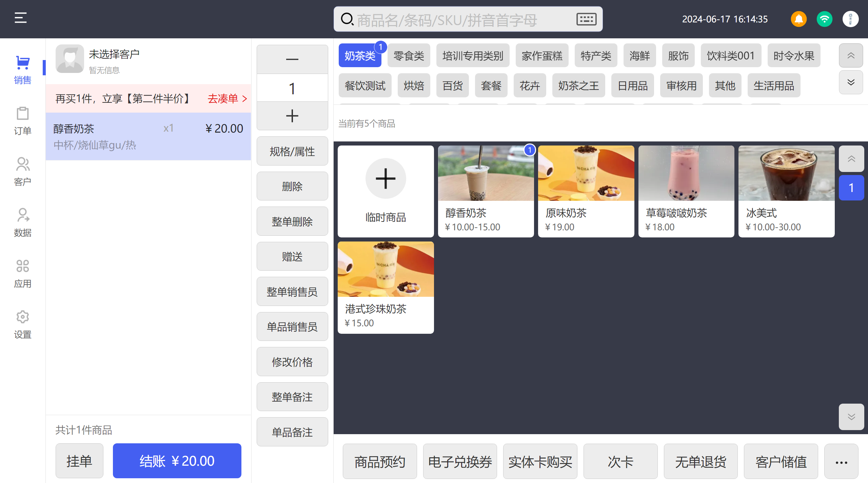Image resolution: width=868 pixels, height=483 pixels.
Task: Select 套餐 category tab
Action: [x=491, y=85]
